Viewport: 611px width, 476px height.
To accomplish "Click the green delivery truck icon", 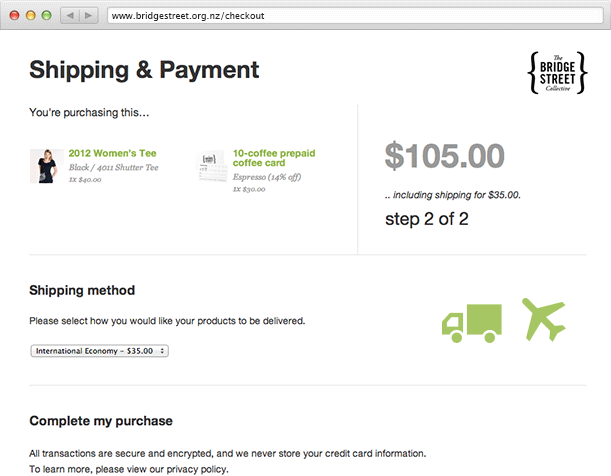I will 472,323.
